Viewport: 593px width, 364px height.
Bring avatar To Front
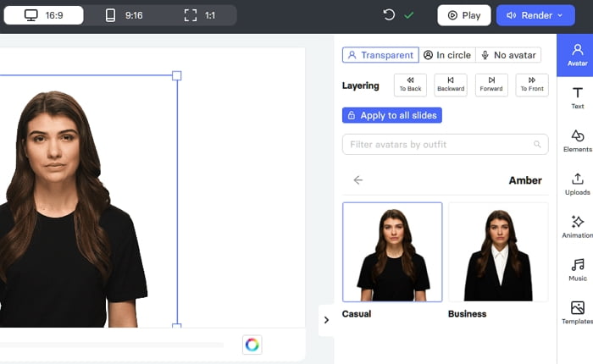(x=532, y=85)
